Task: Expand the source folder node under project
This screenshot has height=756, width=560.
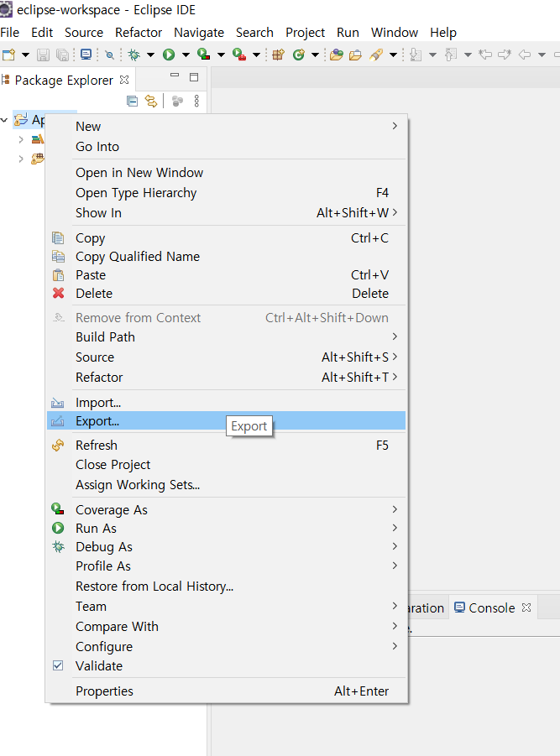Action: (x=21, y=159)
